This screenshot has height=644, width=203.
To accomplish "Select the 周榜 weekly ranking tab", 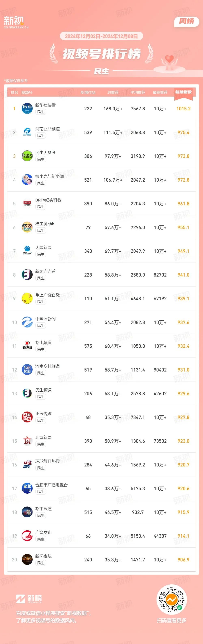I will tap(187, 21).
